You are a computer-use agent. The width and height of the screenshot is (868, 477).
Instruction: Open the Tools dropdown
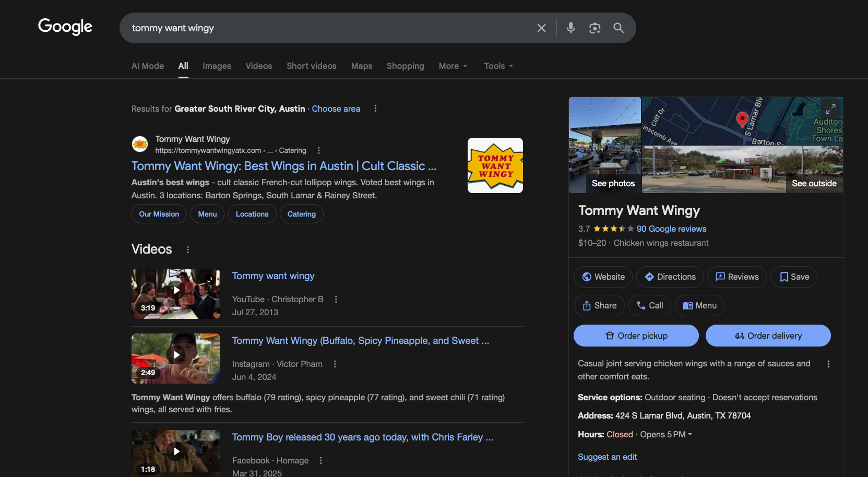[497, 66]
